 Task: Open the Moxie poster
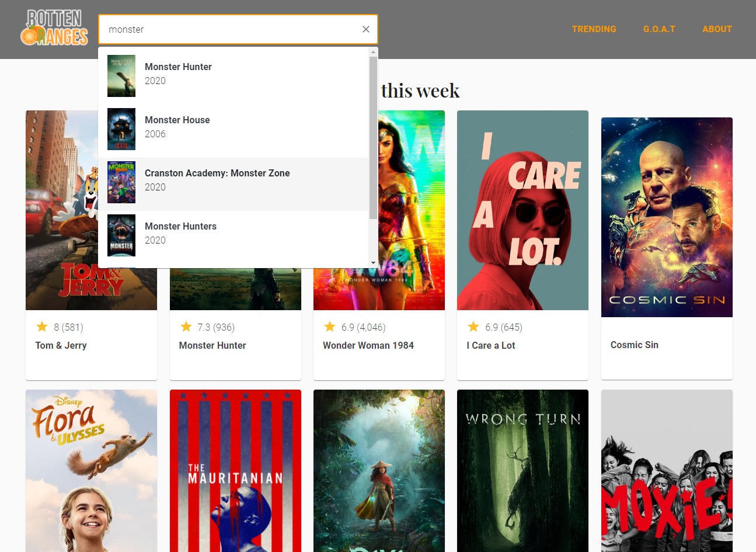click(x=667, y=471)
